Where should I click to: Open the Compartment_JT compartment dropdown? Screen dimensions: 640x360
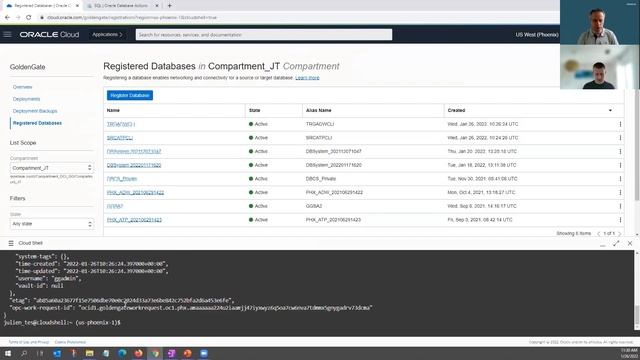tap(51, 168)
